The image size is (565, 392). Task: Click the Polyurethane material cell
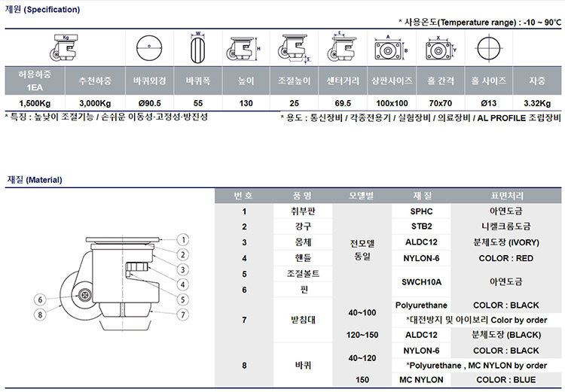(421, 305)
